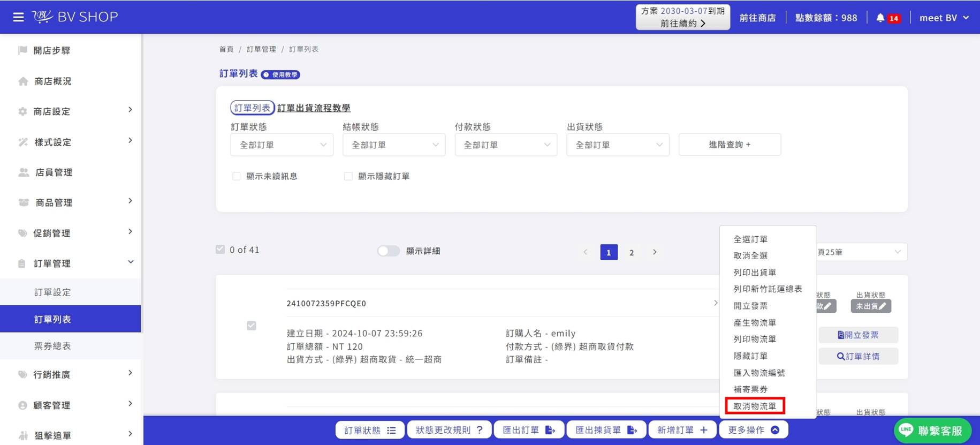Open the 付款狀態 dropdown
The image size is (980, 445).
tap(506, 145)
